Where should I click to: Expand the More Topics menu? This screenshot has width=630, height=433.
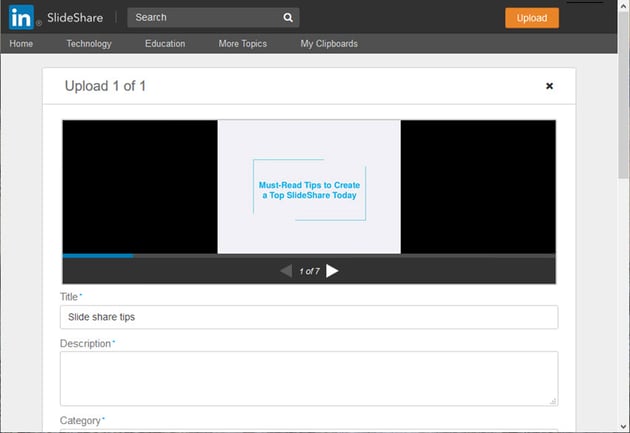(x=243, y=43)
